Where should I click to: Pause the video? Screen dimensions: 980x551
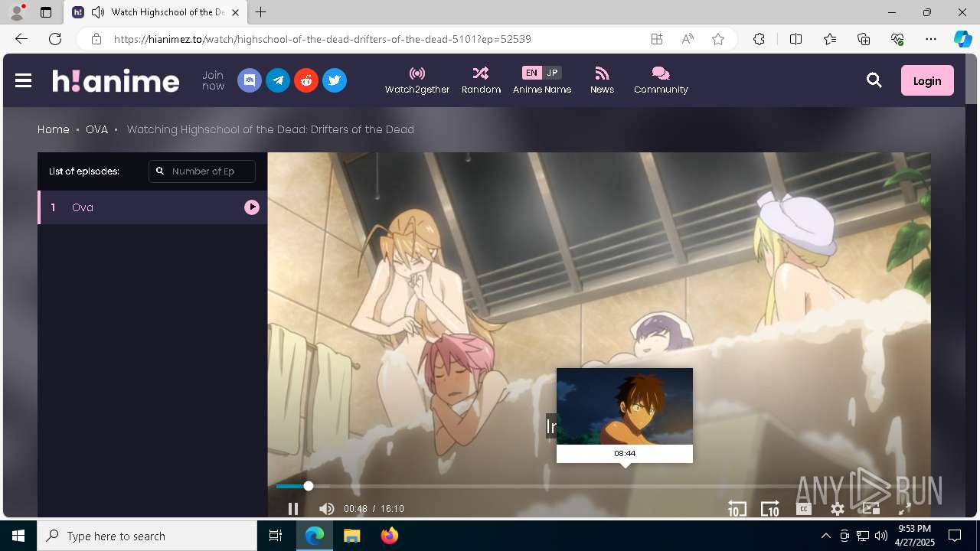point(292,509)
